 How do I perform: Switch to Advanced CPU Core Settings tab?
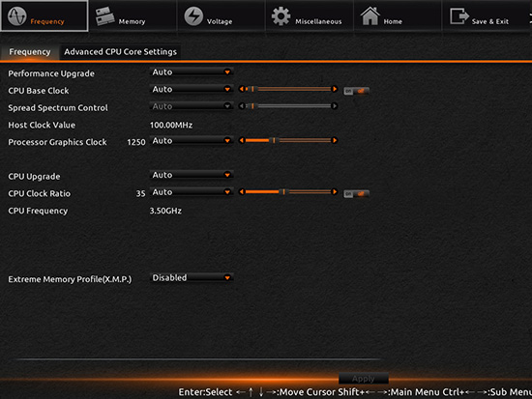pos(121,52)
